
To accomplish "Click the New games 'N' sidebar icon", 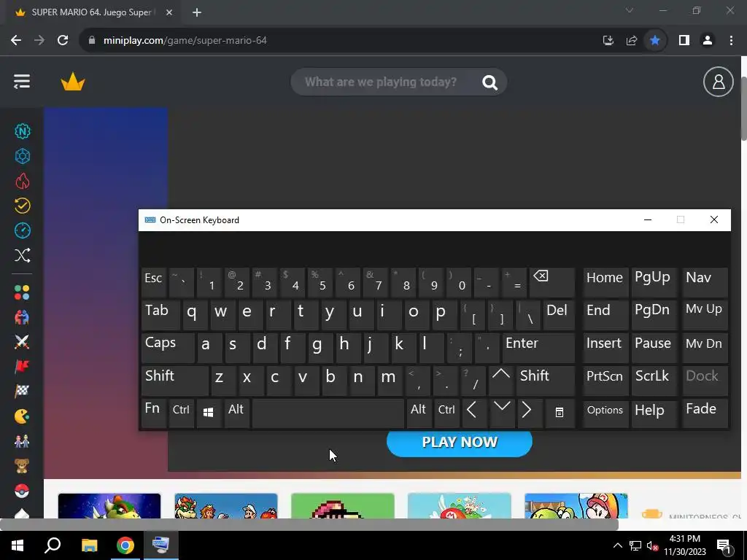I will (x=23, y=131).
